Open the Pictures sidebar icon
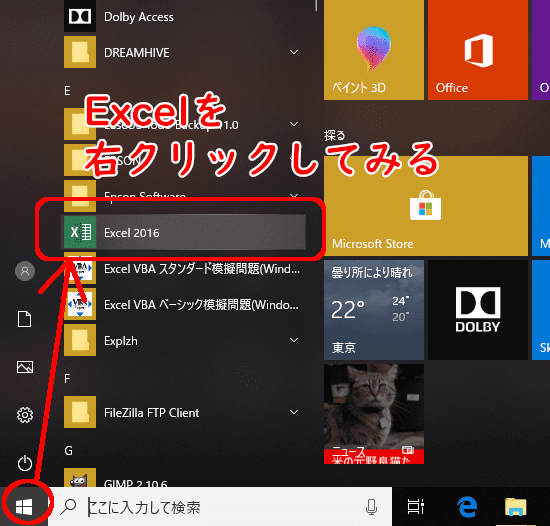Image resolution: width=550 pixels, height=526 pixels. [25, 367]
